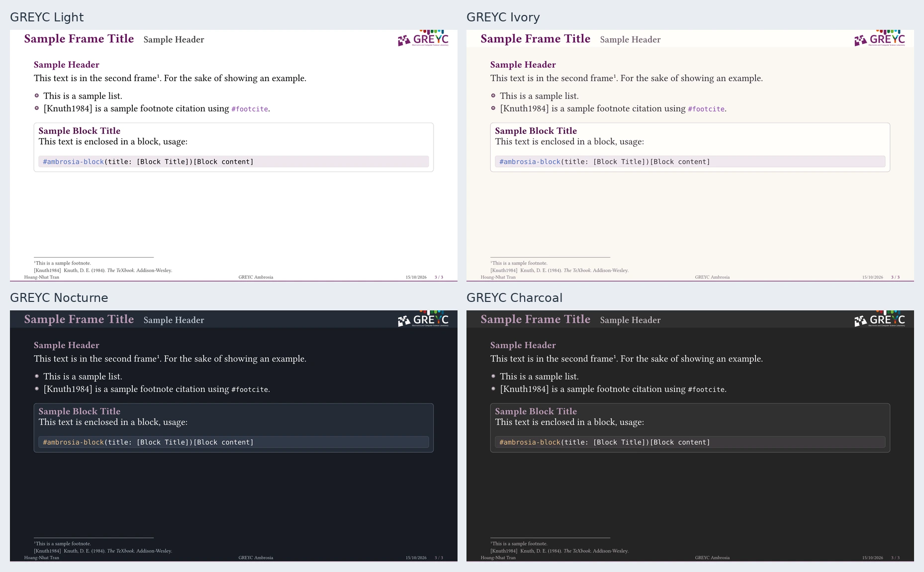Click the pink Sample Header heading in Nocturne slide body
The image size is (924, 572).
pyautogui.click(x=67, y=345)
